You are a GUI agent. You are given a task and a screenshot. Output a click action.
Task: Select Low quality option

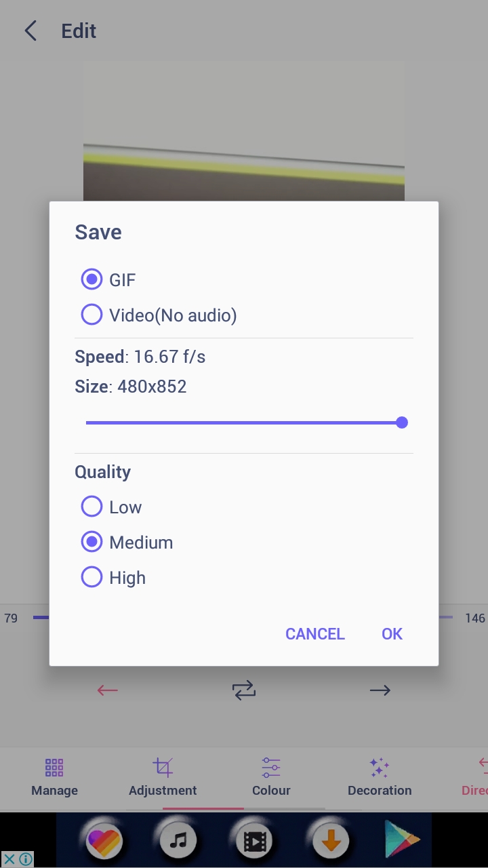click(91, 507)
